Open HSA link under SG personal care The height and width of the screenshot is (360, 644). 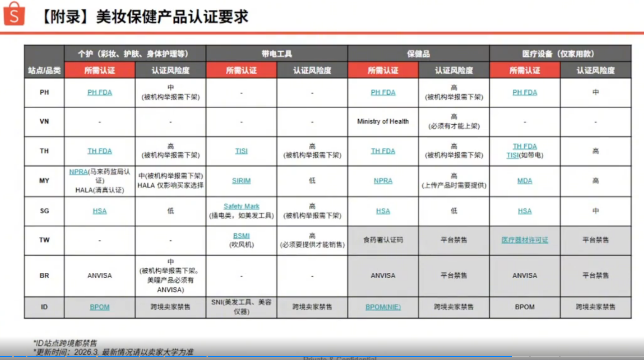coord(99,211)
